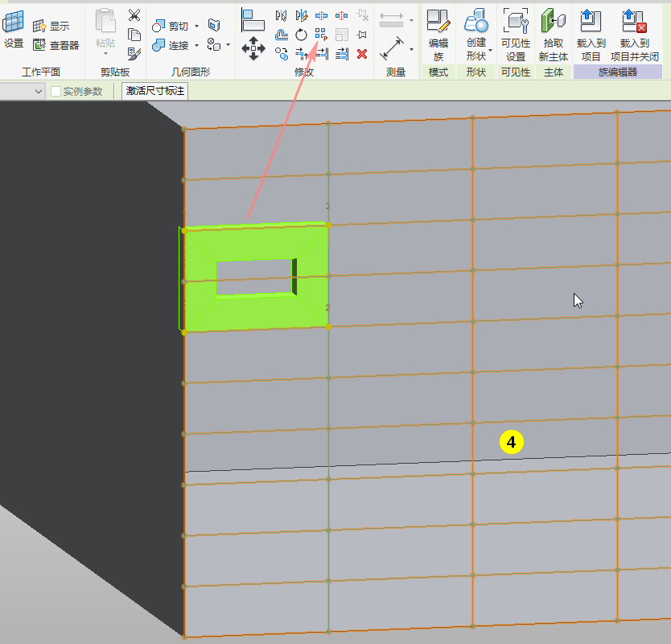
Task: Select the Rotate tool icon
Action: (x=301, y=35)
